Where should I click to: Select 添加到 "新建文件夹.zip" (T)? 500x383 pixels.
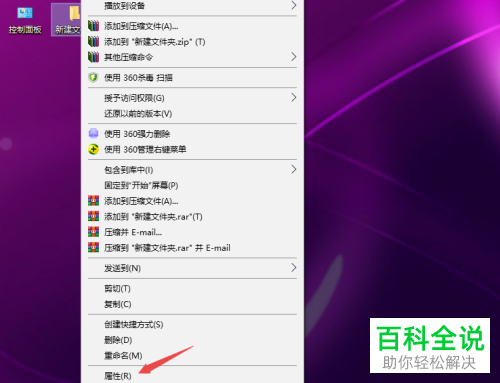click(x=192, y=42)
